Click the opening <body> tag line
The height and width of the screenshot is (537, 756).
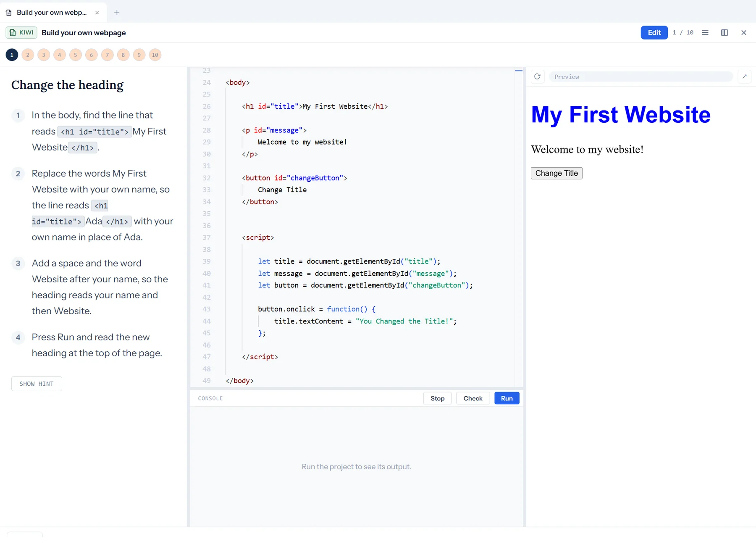point(238,82)
